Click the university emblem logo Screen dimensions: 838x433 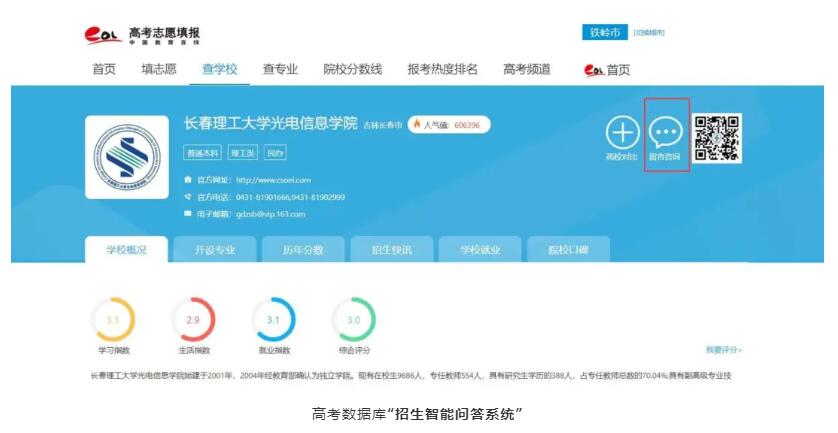[x=127, y=157]
